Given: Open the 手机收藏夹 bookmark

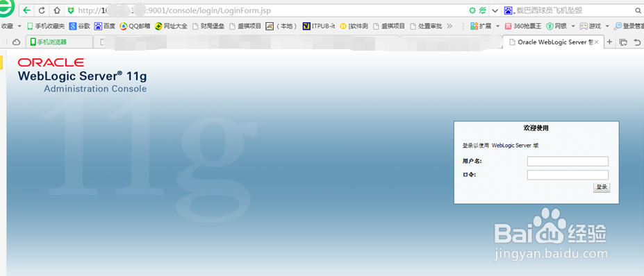Looking at the screenshot, I should tap(46, 26).
